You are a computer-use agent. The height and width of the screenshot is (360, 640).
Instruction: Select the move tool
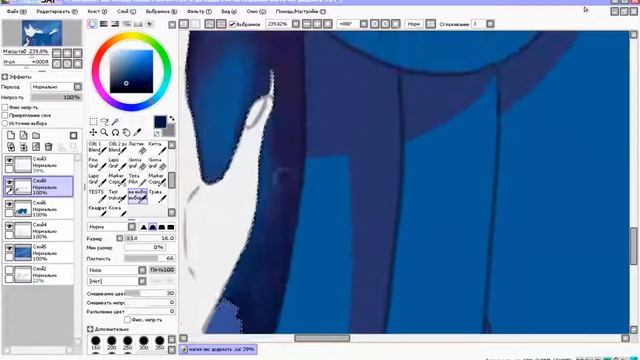[x=93, y=132]
